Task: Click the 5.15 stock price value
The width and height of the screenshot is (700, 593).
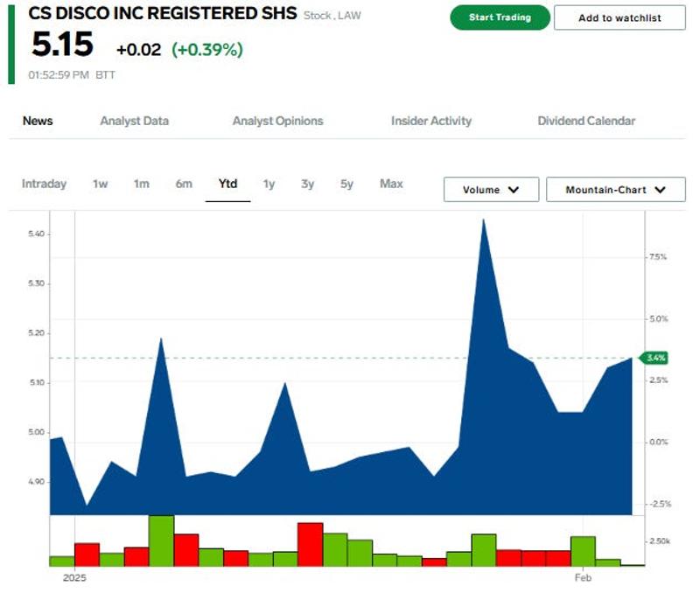Action: tap(62, 45)
